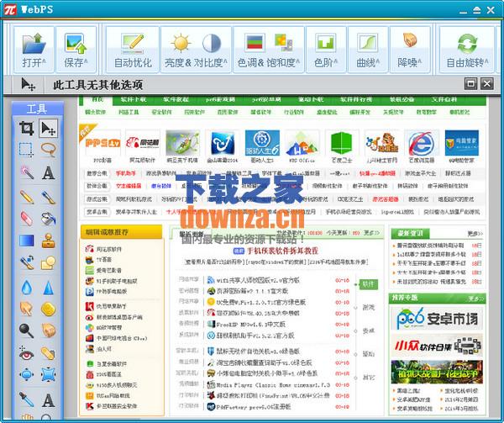Image resolution: width=504 pixels, height=423 pixels.
Task: Open the 色阶 levels adjustment
Action: click(326, 50)
